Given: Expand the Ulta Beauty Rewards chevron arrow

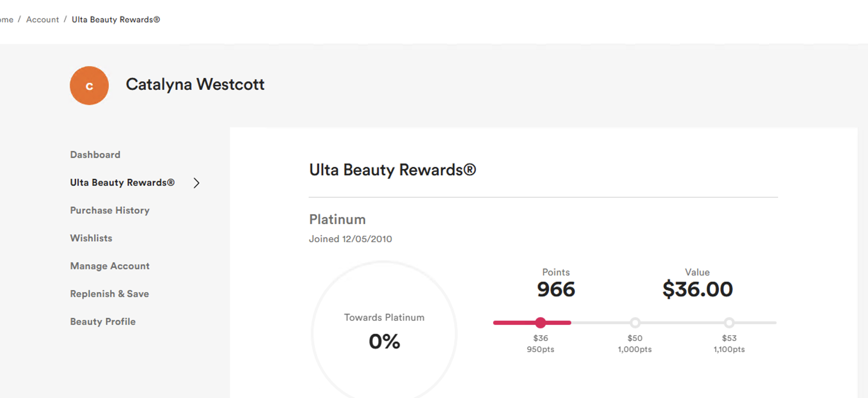Looking at the screenshot, I should pyautogui.click(x=196, y=183).
